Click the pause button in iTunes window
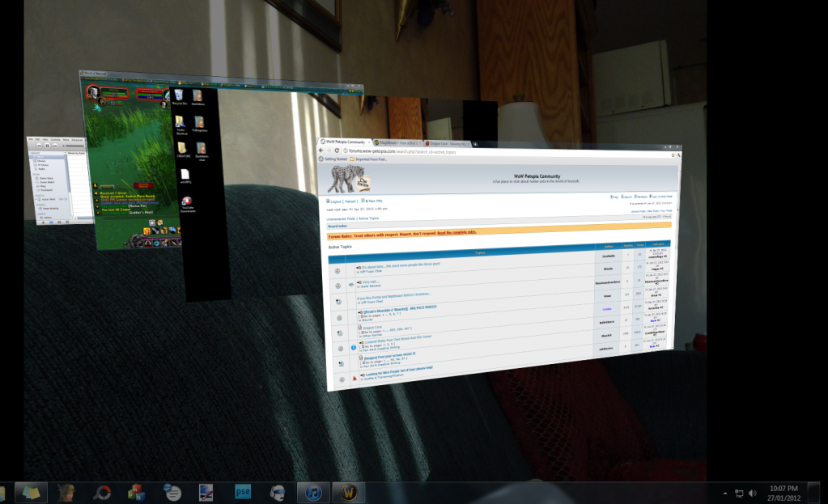This screenshot has height=504, width=828. click(x=46, y=146)
